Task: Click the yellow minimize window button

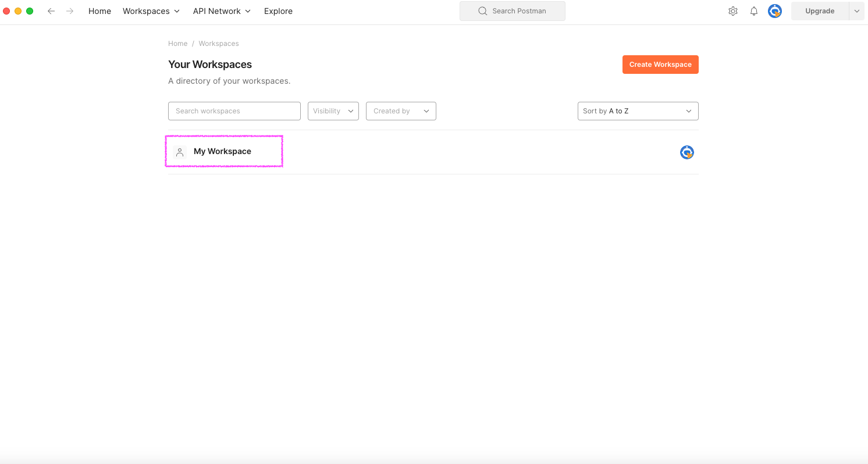Action: tap(18, 11)
